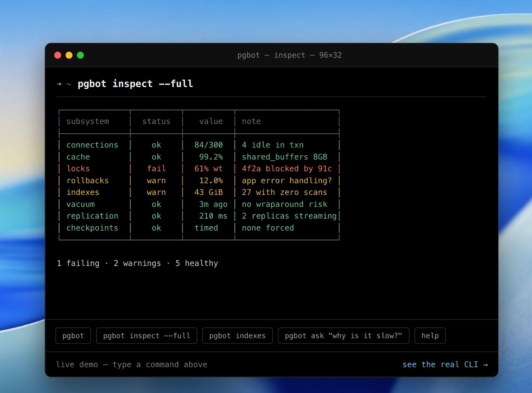Screen dimensions: 532x393
Task: Click the note 'shared_buffers 8GB'
Action: tap(285, 157)
